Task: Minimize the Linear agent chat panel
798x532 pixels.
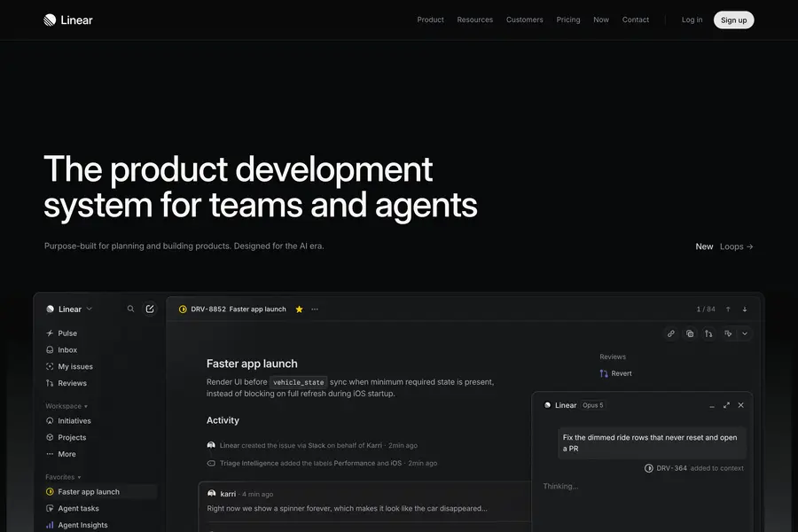Action: [711, 405]
